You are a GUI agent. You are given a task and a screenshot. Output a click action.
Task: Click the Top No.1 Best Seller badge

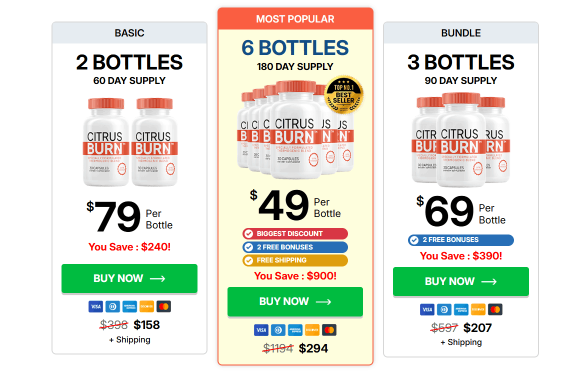[343, 94]
